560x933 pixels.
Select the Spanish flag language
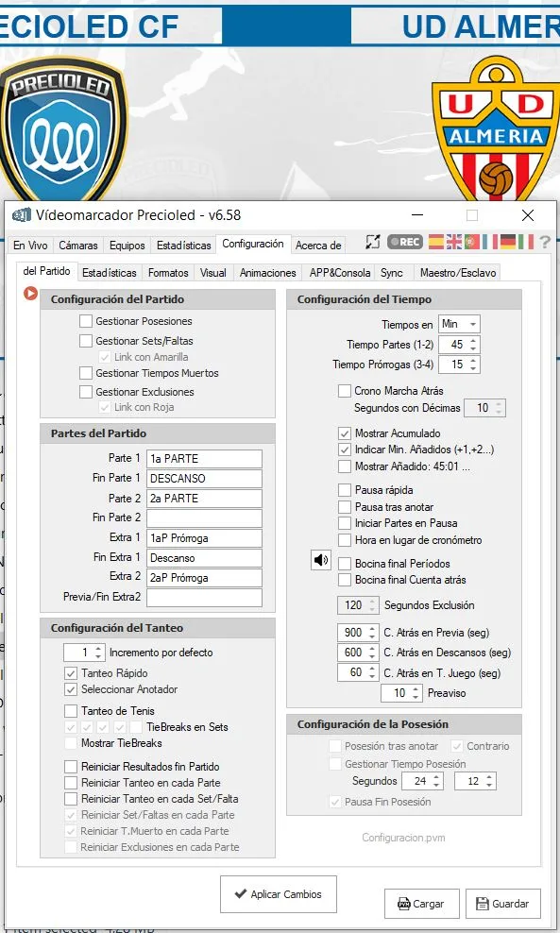click(435, 242)
